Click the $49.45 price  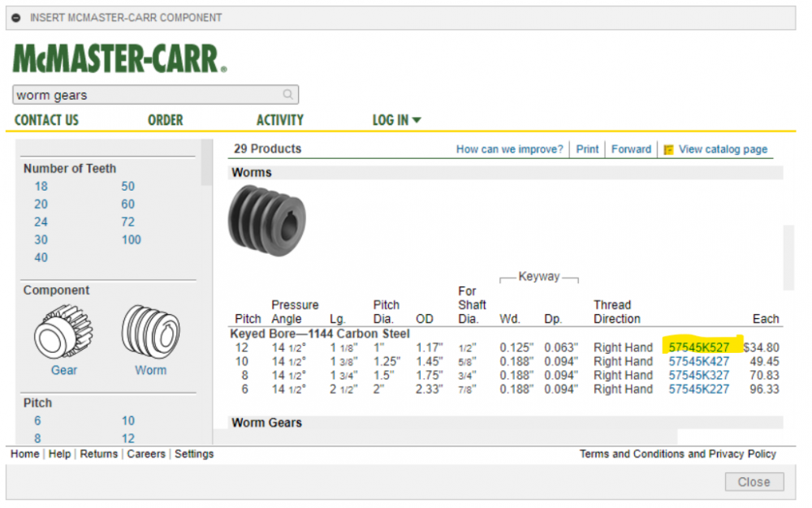764,361
